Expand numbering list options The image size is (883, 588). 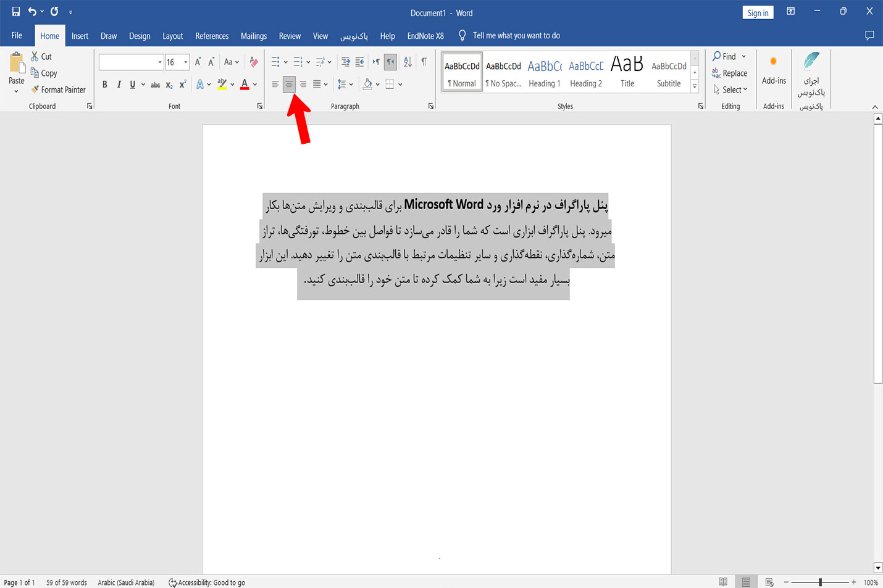[308, 62]
